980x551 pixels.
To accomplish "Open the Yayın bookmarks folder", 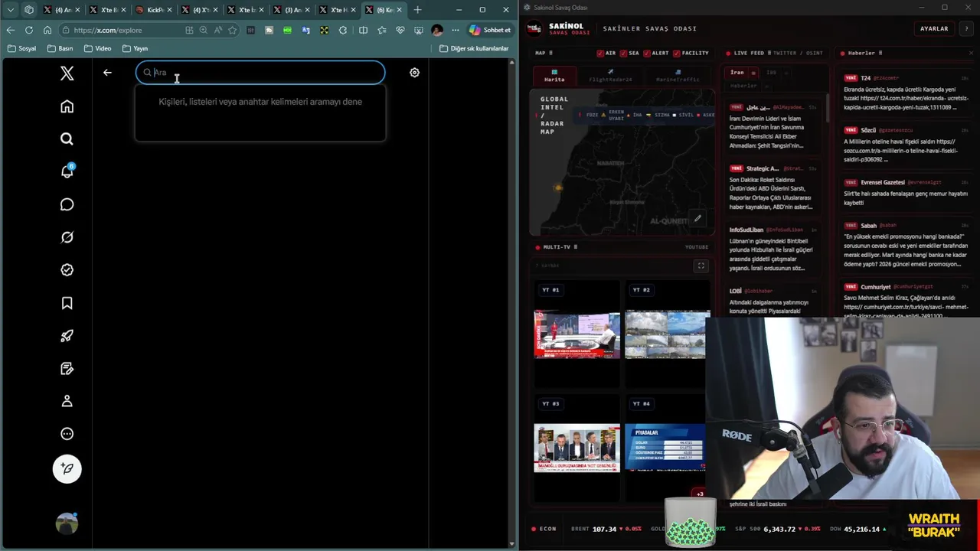I will 135,48.
